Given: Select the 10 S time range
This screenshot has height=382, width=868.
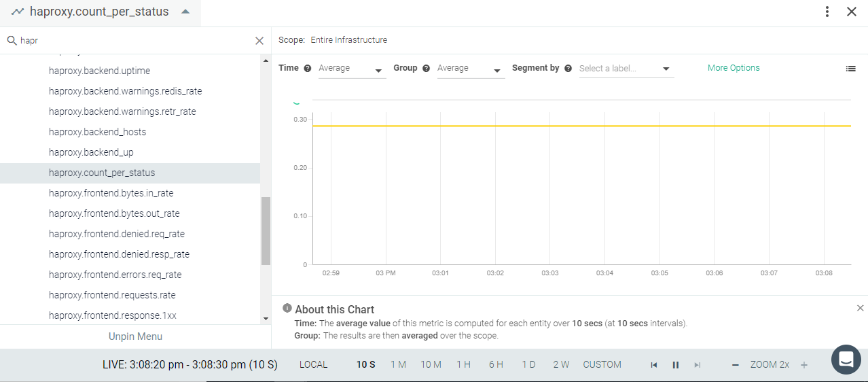Looking at the screenshot, I should 366,365.
